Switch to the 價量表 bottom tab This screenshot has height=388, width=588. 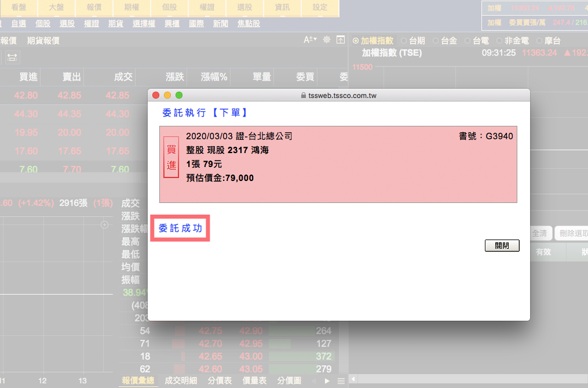254,380
